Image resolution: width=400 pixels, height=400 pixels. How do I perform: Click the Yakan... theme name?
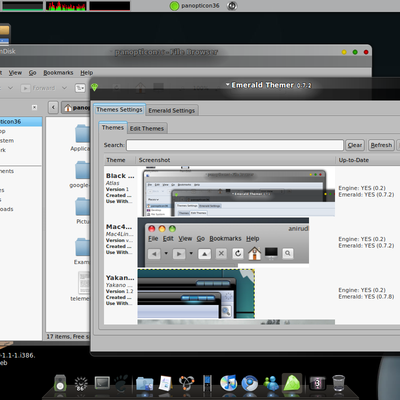point(120,278)
